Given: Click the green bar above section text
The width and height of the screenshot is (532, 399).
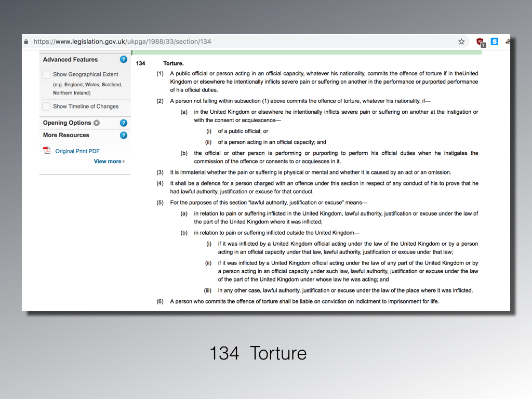Looking at the screenshot, I should pyautogui.click(x=307, y=52).
